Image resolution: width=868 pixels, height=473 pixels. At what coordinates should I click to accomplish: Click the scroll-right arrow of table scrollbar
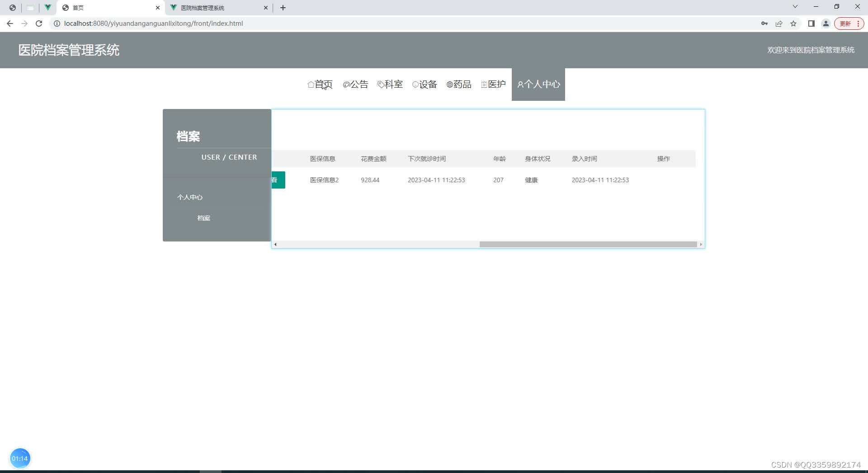click(x=701, y=244)
